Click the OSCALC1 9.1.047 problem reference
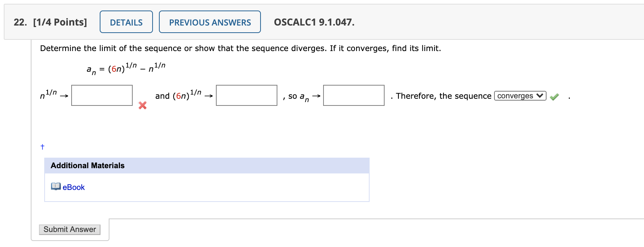 coord(314,23)
